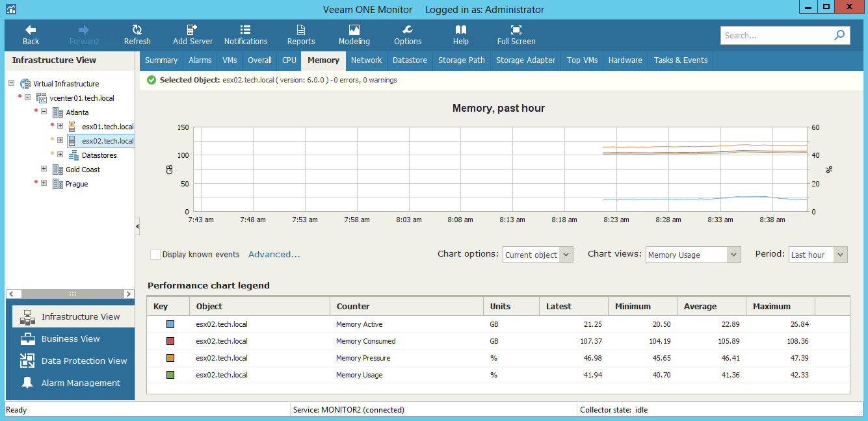
Task: Expand the Datastores tree node
Action: click(60, 155)
